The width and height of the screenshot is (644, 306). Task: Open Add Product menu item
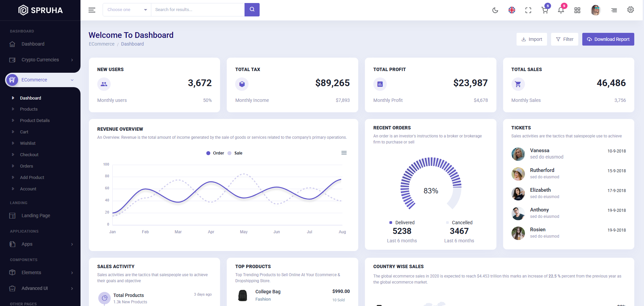tap(32, 178)
